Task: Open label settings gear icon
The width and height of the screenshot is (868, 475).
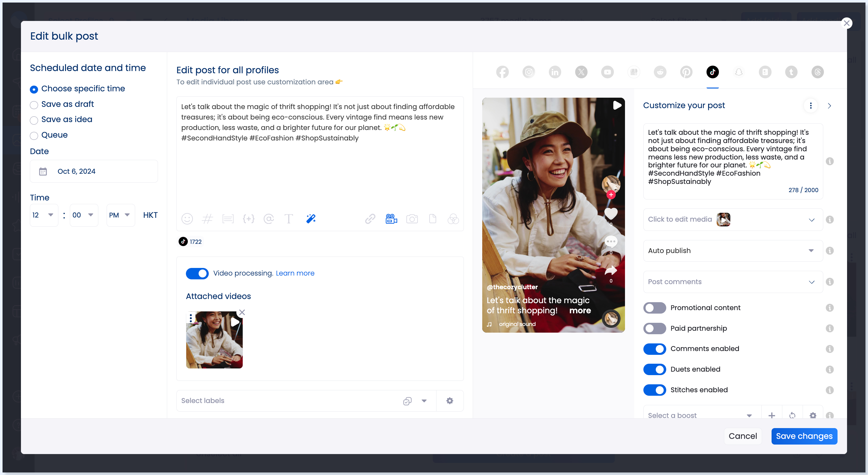Action: 450,400
